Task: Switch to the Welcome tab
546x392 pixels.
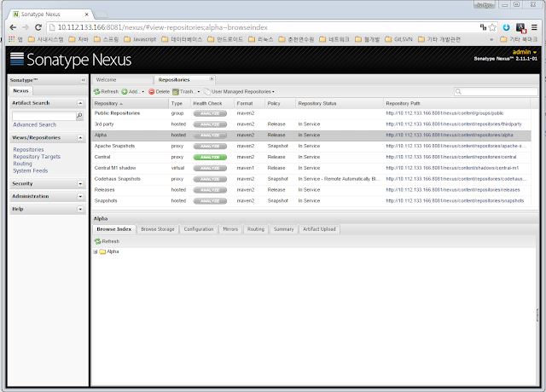Action: 122,79
